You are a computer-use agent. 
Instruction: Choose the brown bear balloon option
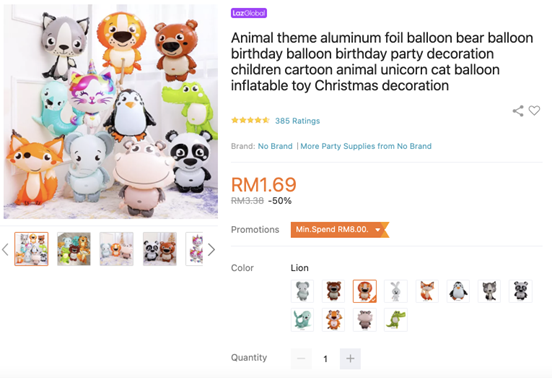coord(333,291)
